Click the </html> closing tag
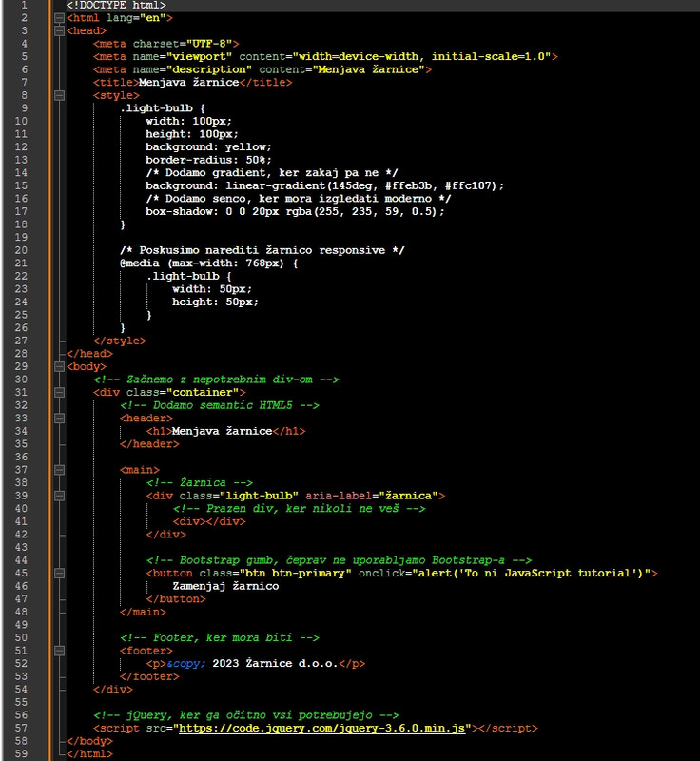 coord(89,754)
